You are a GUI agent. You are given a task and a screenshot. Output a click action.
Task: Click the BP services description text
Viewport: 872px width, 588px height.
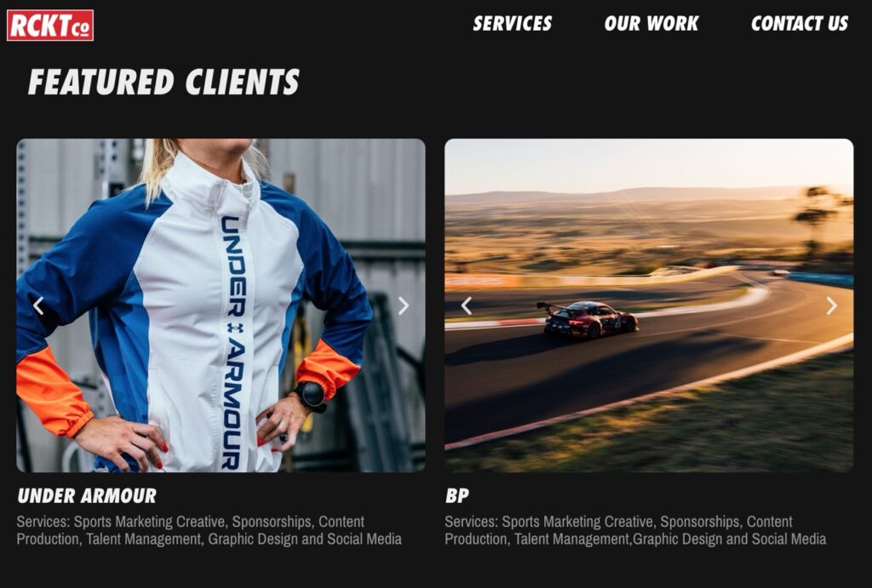635,530
